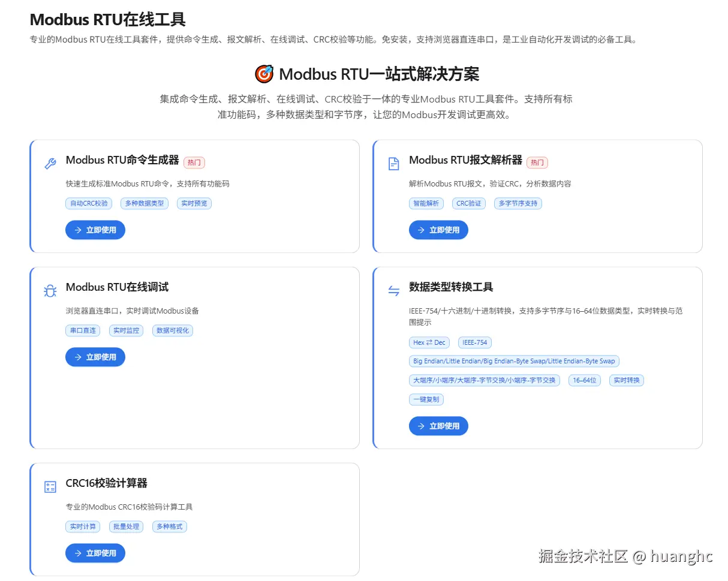Click the 热门 badge on the message parser card
This screenshot has height=581, width=728.
(537, 162)
